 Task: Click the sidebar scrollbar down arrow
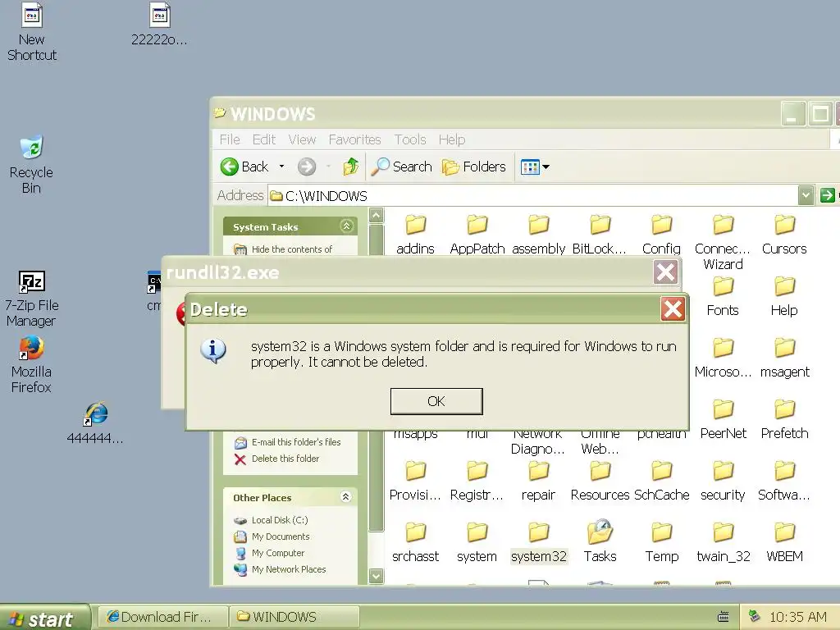click(x=376, y=577)
